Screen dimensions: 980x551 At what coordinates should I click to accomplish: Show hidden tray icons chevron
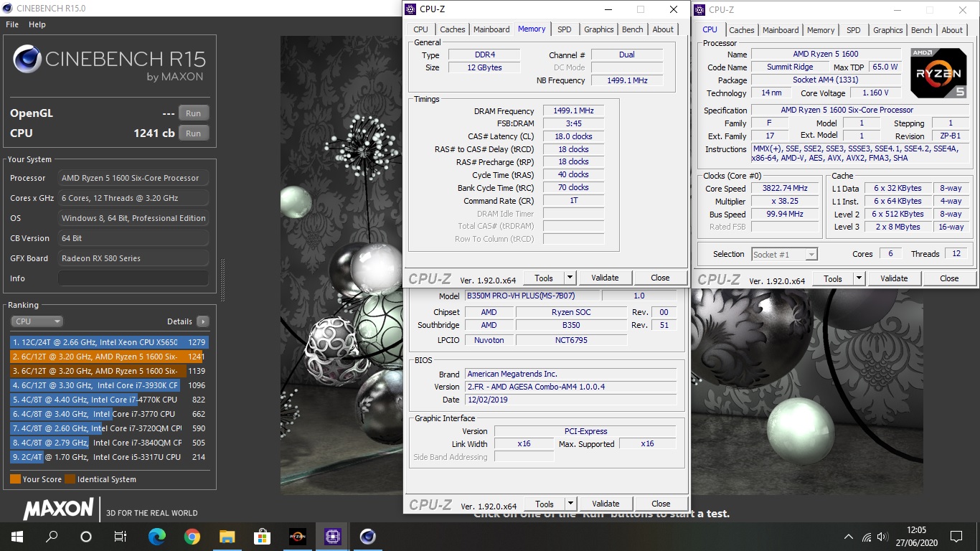pos(849,537)
